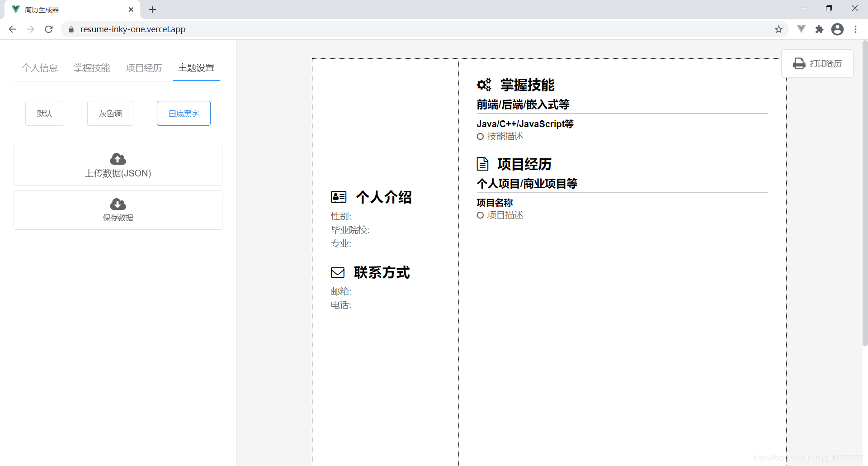Viewport: 868px width, 466px height.
Task: Open Chrome's three-dot menu
Action: click(855, 29)
